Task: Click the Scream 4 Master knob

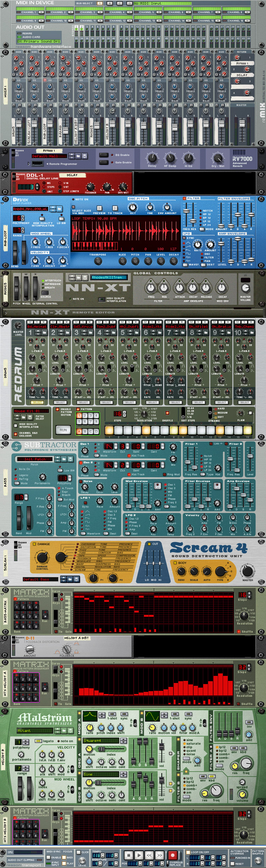Action: coord(247,571)
